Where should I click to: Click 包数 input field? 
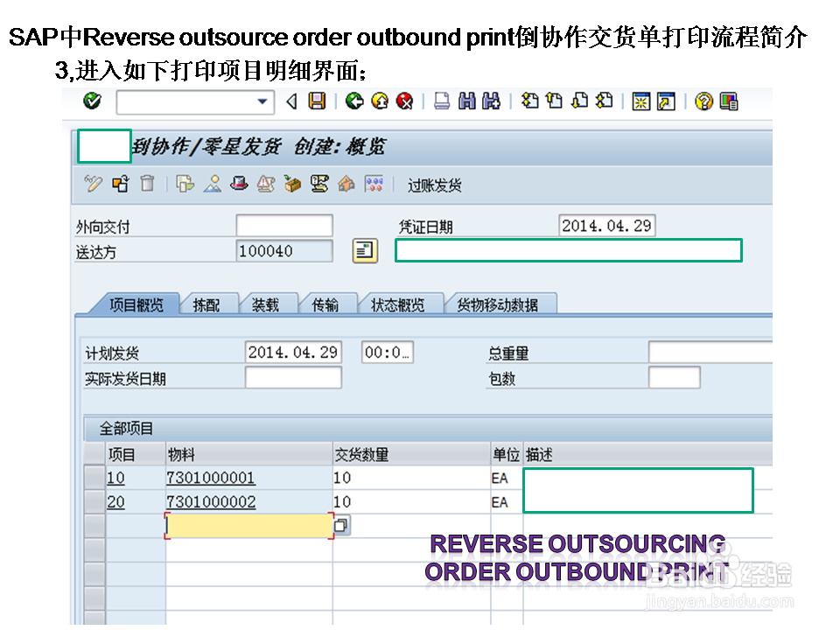coord(675,377)
